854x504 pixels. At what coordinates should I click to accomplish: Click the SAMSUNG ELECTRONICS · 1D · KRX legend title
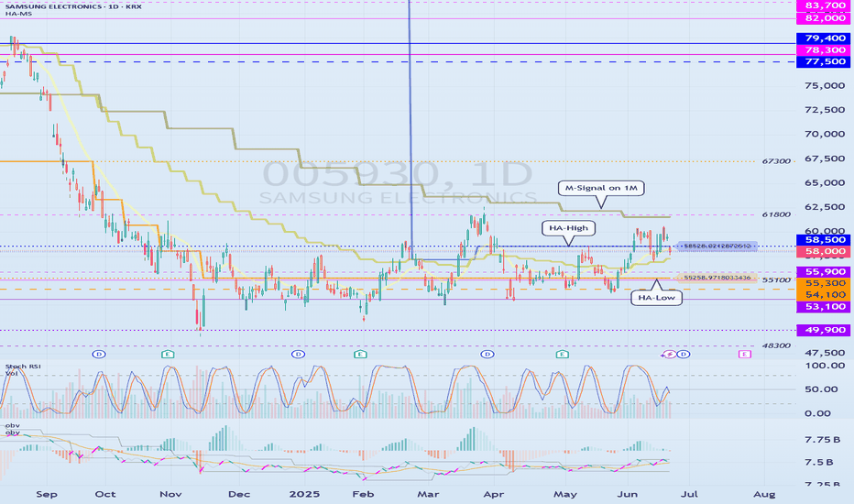click(x=73, y=6)
